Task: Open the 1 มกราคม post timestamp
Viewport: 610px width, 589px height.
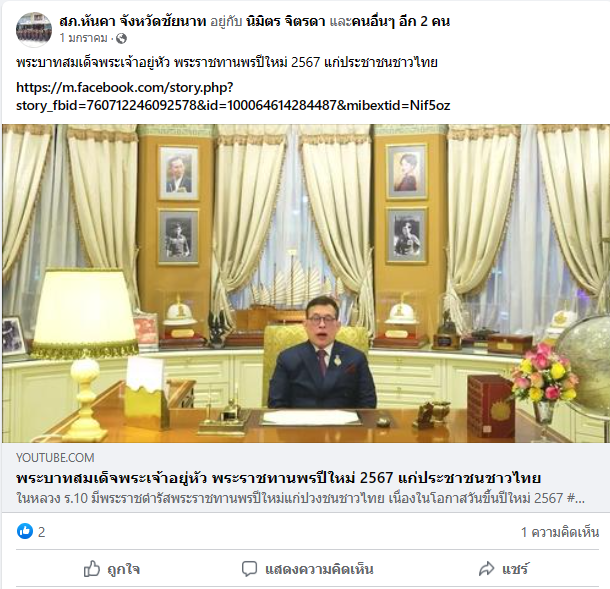Action: pos(84,38)
